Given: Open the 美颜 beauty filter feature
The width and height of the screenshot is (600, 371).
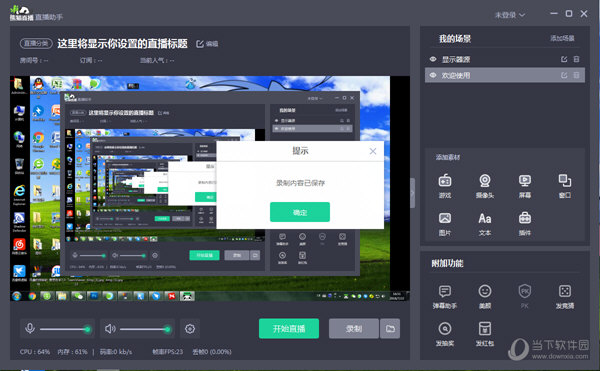Looking at the screenshot, I should [485, 296].
